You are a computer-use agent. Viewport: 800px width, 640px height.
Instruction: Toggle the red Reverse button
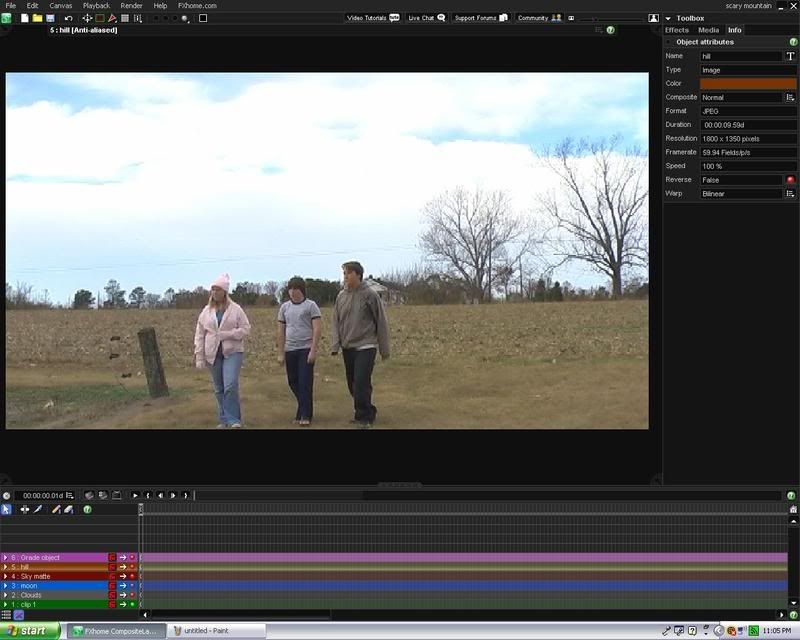coord(790,180)
